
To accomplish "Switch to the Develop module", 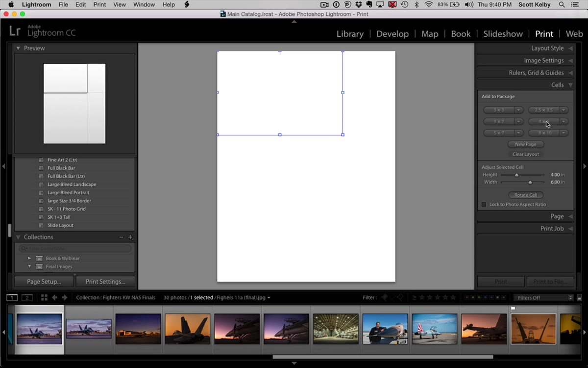I will [392, 34].
